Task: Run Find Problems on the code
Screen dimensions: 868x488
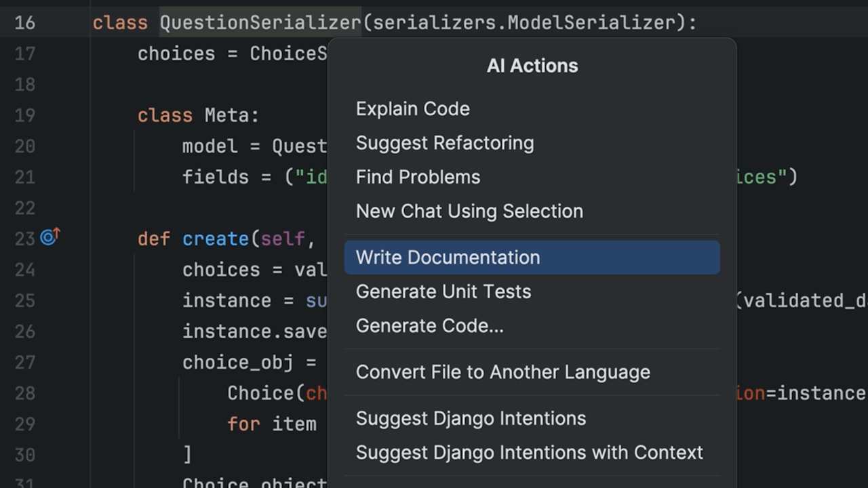Action: (x=418, y=177)
